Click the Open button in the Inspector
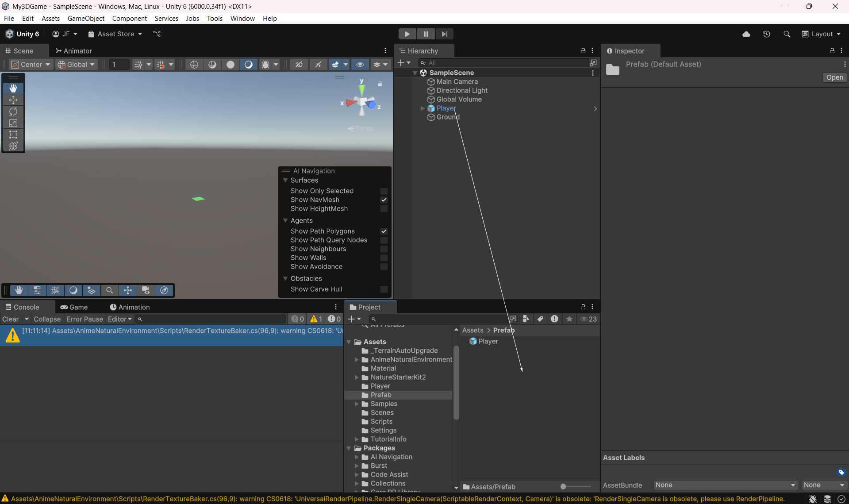Viewport: 849px width, 504px height. [x=834, y=77]
